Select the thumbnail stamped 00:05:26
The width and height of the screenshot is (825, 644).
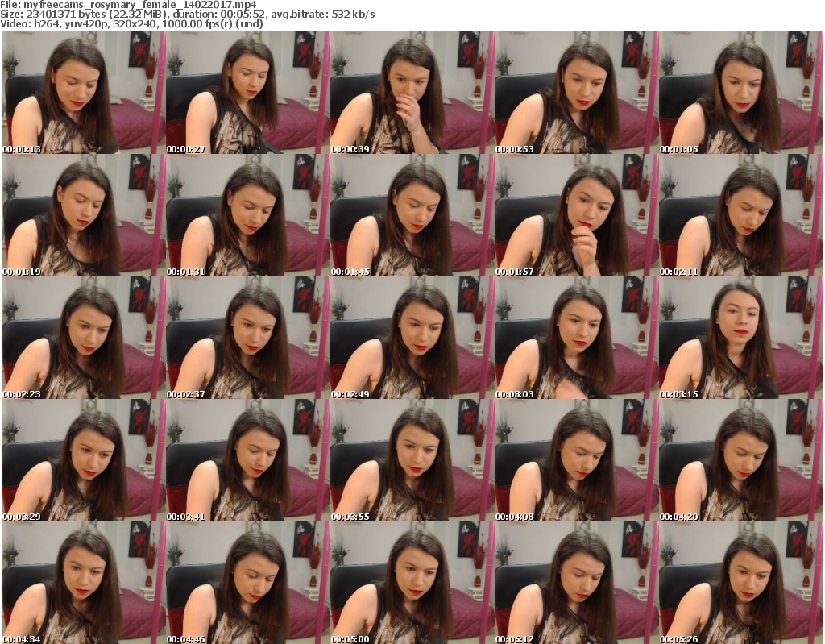coord(740,583)
